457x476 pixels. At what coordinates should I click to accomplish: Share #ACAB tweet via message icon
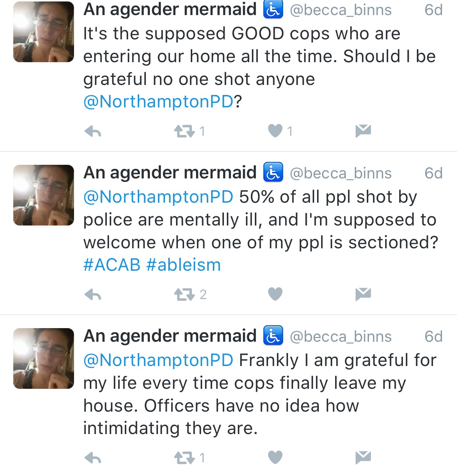(363, 294)
